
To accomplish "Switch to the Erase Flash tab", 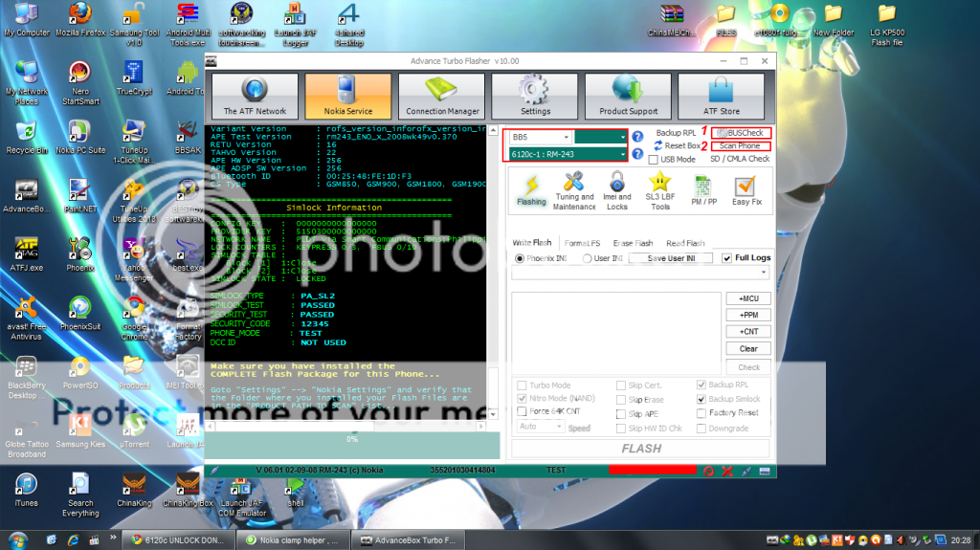I will pos(633,243).
